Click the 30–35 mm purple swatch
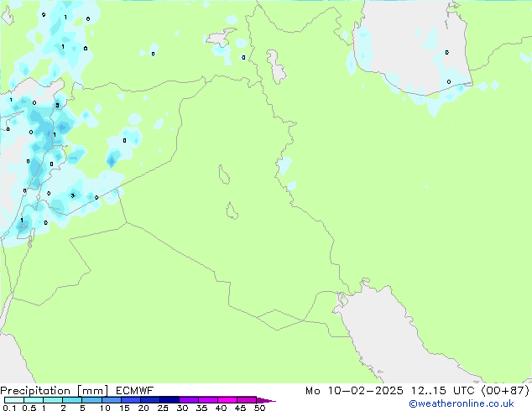This screenshot has width=532, height=411. tap(189, 400)
